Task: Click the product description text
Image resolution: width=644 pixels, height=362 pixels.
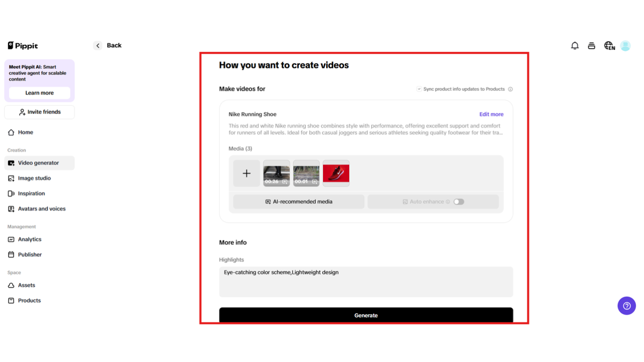Action: coord(365,129)
